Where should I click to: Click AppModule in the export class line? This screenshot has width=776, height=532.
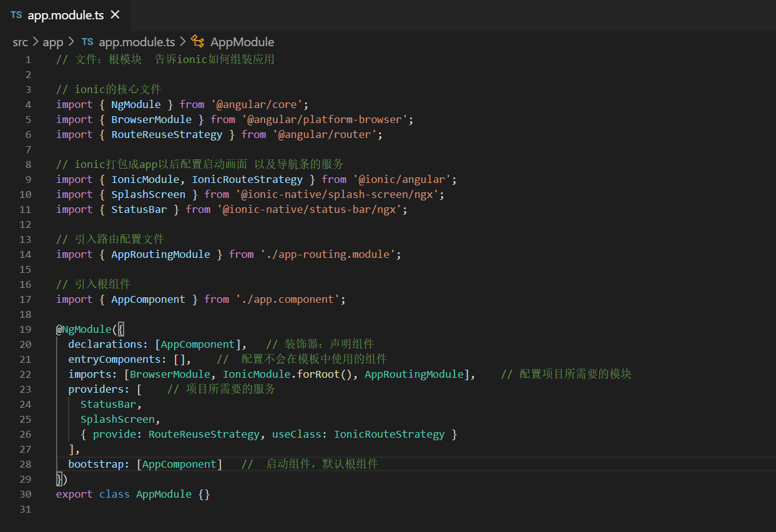[x=164, y=494]
